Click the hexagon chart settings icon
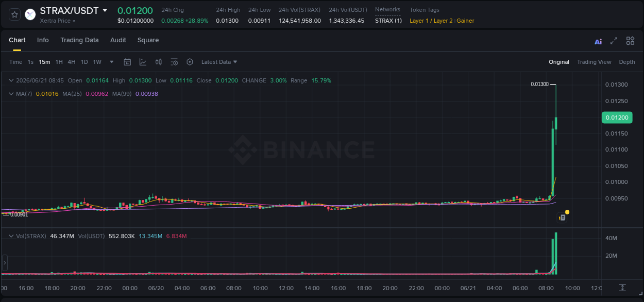This screenshot has width=644, height=302. 190,62
